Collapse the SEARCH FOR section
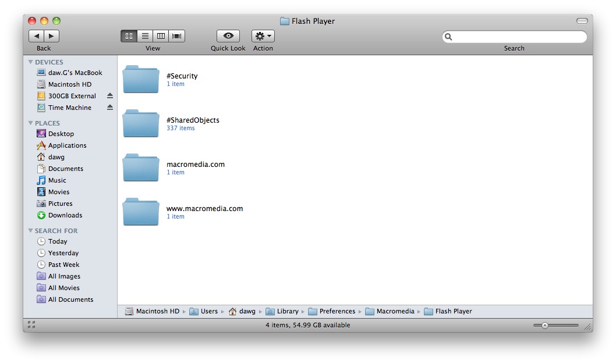The width and height of the screenshot is (616, 364). pyautogui.click(x=31, y=231)
